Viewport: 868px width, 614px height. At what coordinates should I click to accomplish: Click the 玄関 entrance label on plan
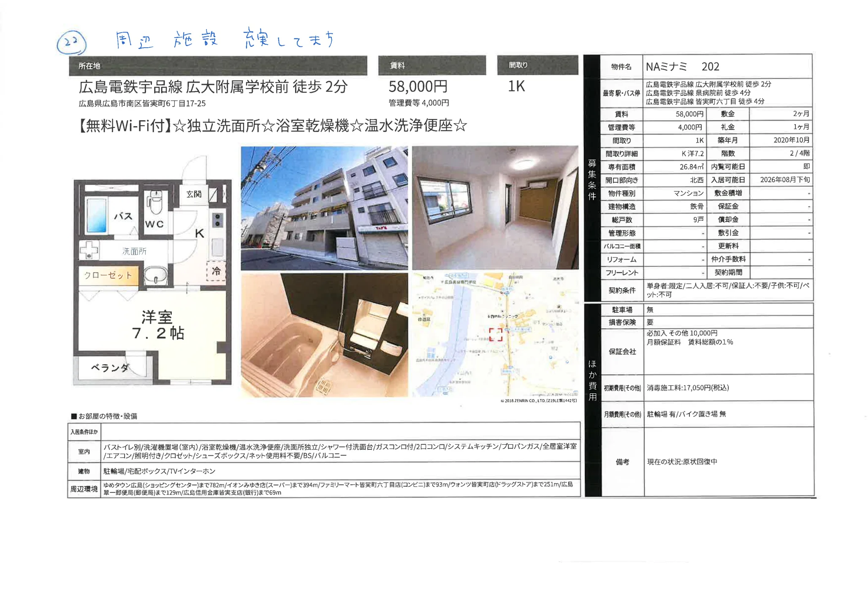click(x=194, y=194)
